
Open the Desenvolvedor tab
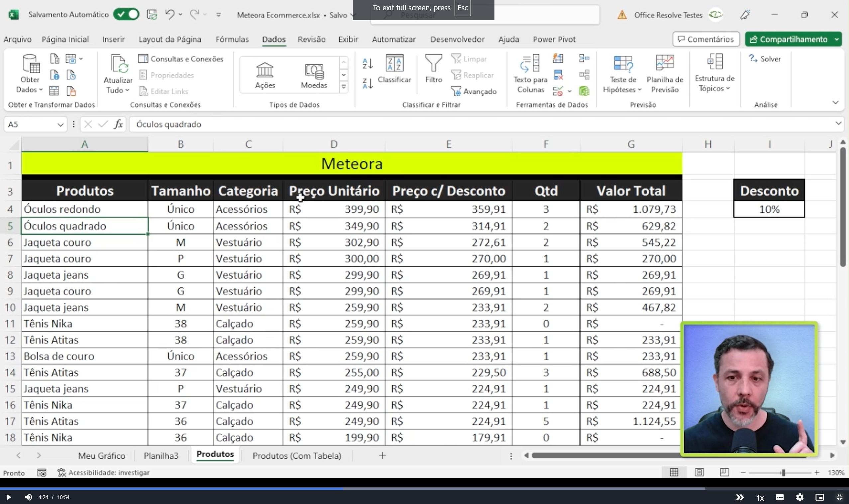[x=457, y=40]
